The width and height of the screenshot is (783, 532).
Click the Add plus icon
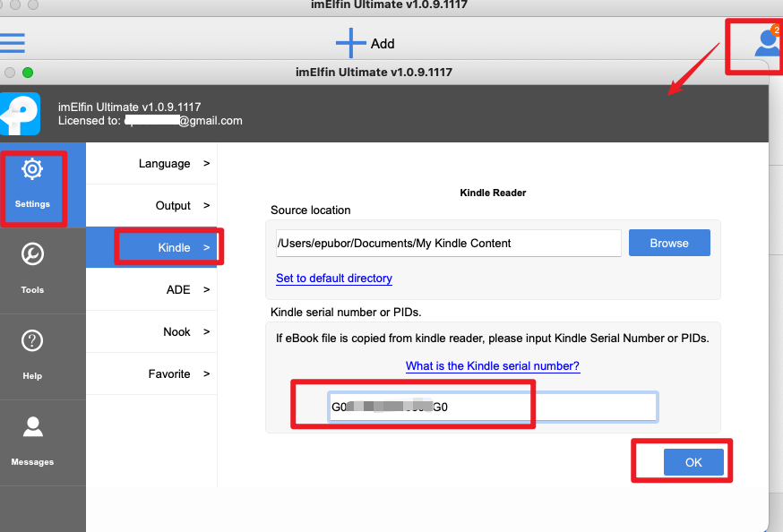[350, 43]
